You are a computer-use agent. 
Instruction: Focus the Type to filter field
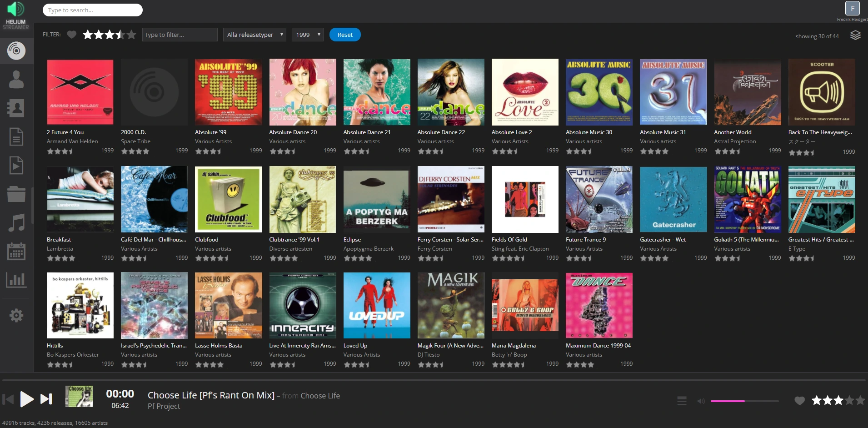point(180,35)
